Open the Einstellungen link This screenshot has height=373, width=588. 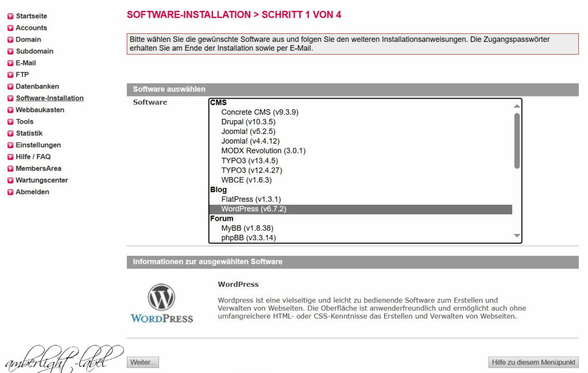38,145
